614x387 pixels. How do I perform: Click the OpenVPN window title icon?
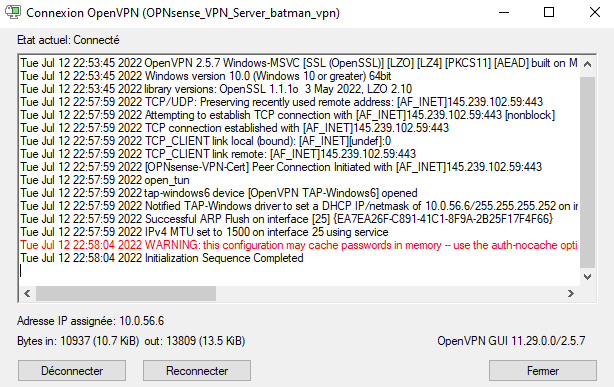(13, 12)
